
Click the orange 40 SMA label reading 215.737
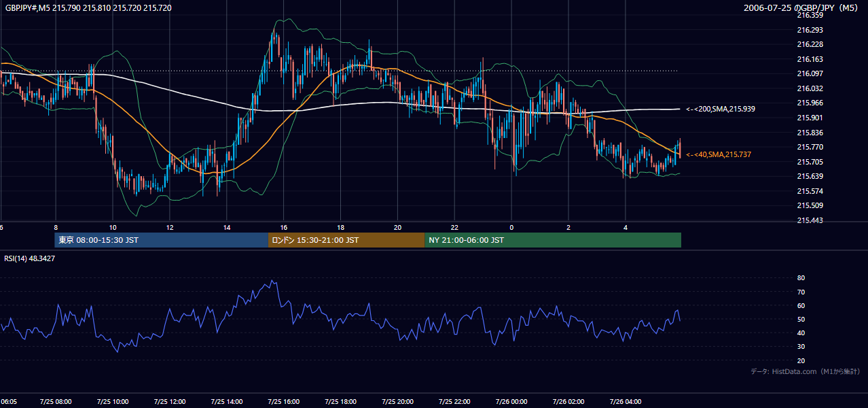coord(719,155)
